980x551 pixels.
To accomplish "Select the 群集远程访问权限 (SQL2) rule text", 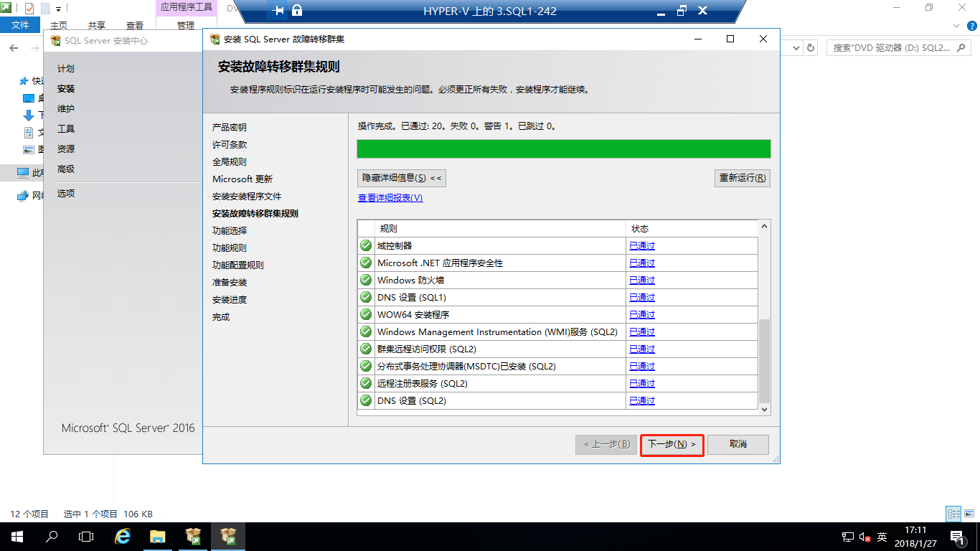I will pos(427,349).
